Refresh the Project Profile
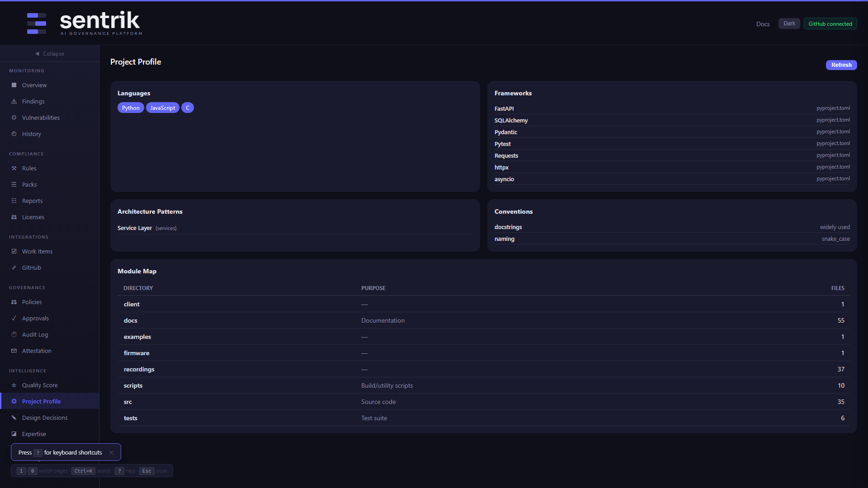This screenshot has height=488, width=868. click(x=841, y=65)
